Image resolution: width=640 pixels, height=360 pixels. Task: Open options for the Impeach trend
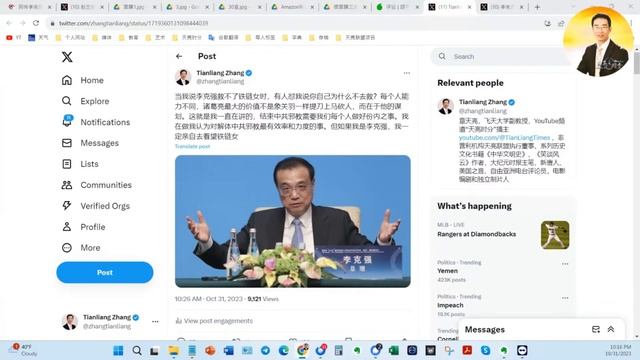pos(565,298)
